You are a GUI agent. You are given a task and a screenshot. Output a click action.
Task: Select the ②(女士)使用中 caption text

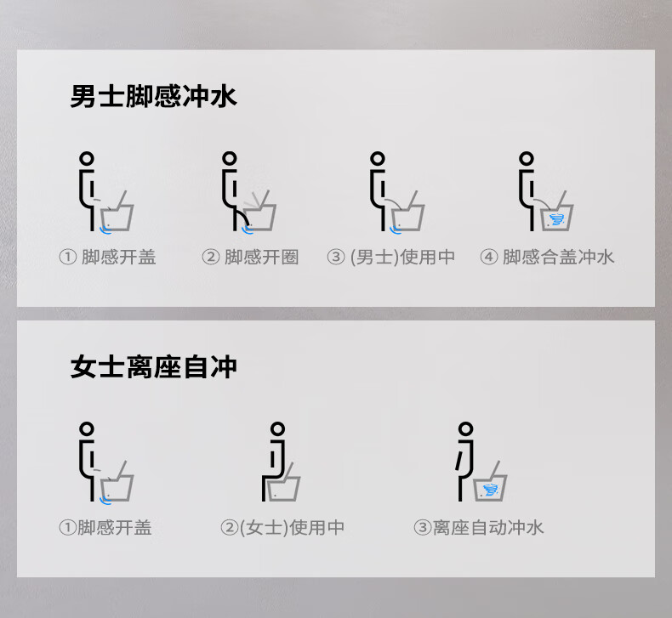point(282,527)
